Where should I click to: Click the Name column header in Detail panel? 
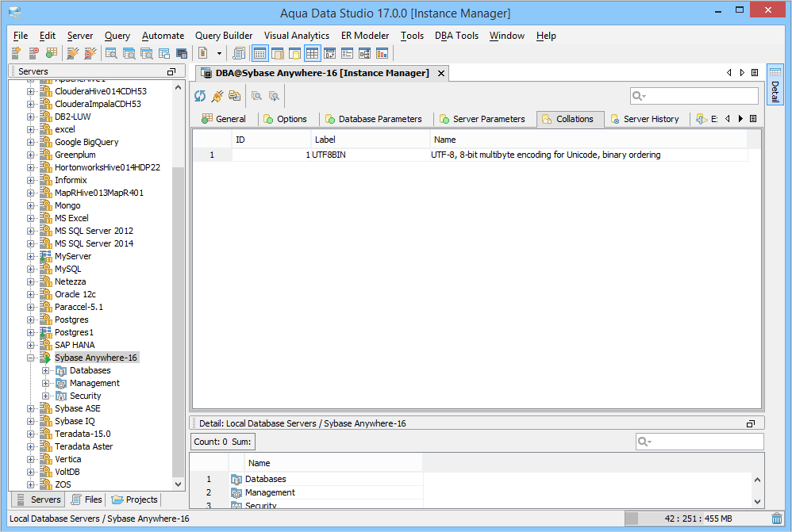333,463
